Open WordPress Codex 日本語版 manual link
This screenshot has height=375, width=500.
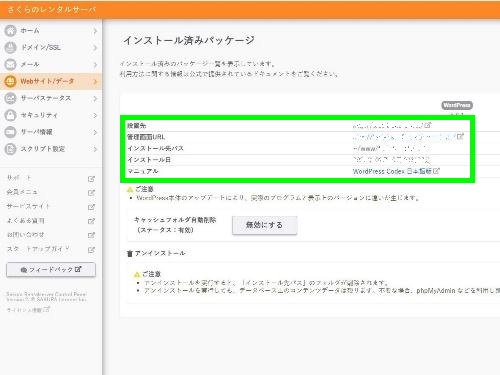point(392,171)
